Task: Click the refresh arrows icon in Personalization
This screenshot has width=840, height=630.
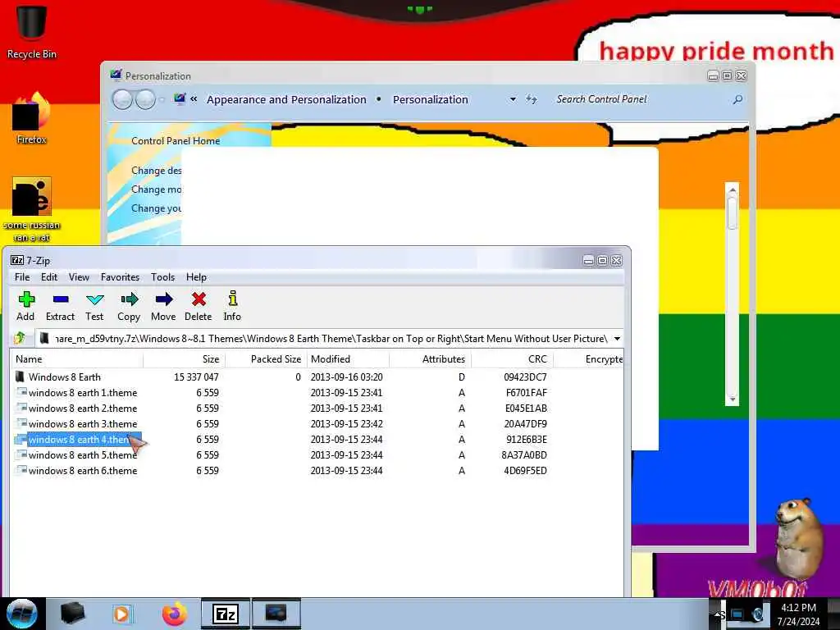Action: (x=531, y=99)
